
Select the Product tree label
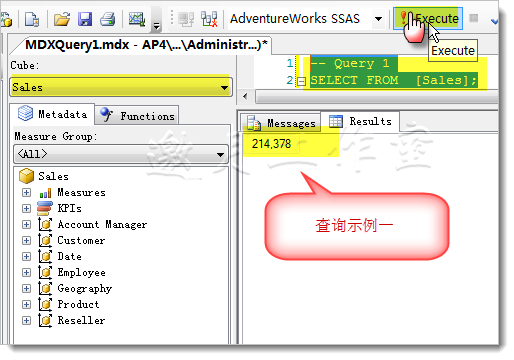pyautogui.click(x=78, y=304)
